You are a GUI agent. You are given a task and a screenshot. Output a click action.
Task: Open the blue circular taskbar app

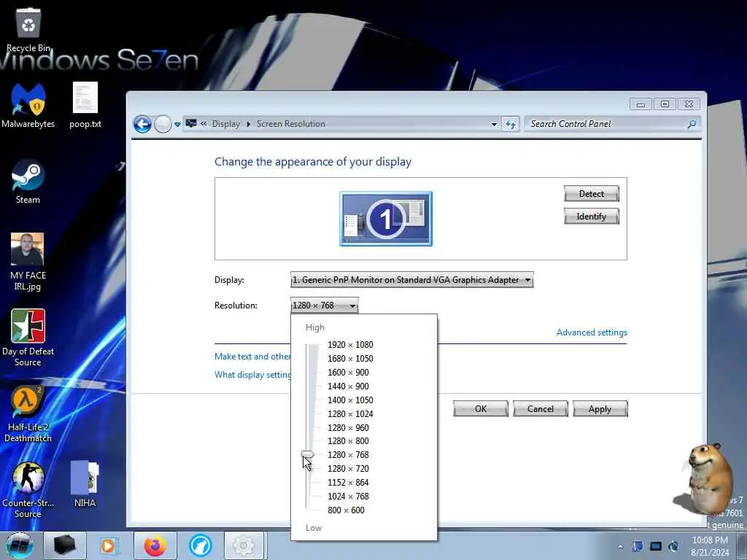[200, 545]
